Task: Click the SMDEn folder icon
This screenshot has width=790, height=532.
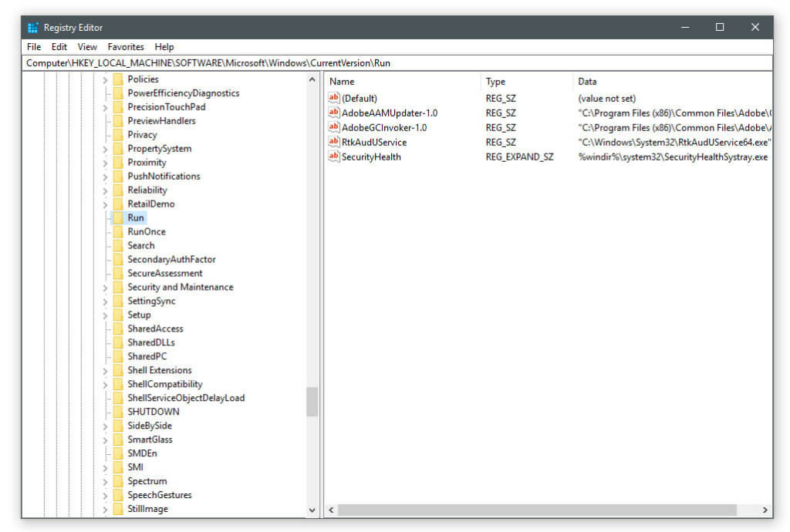Action: click(x=118, y=453)
